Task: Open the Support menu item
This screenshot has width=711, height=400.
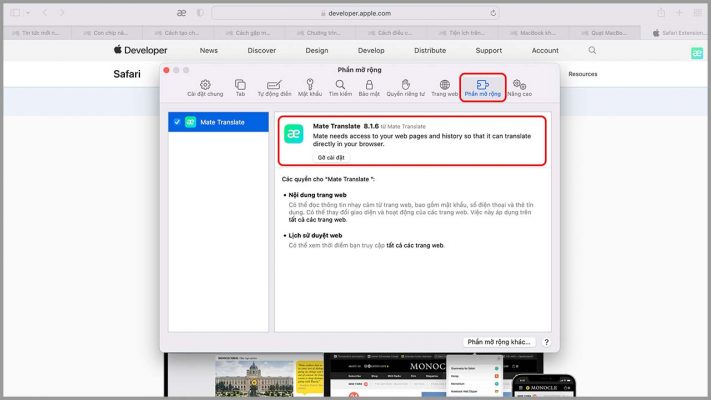Action: 489,50
